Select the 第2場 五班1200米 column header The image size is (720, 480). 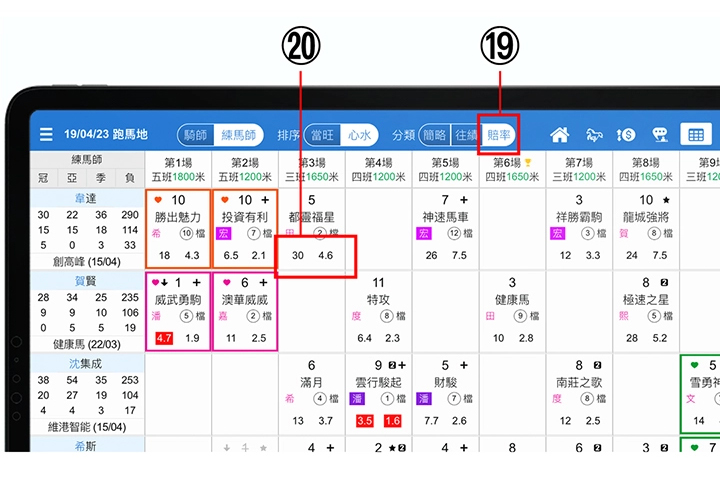tap(245, 169)
